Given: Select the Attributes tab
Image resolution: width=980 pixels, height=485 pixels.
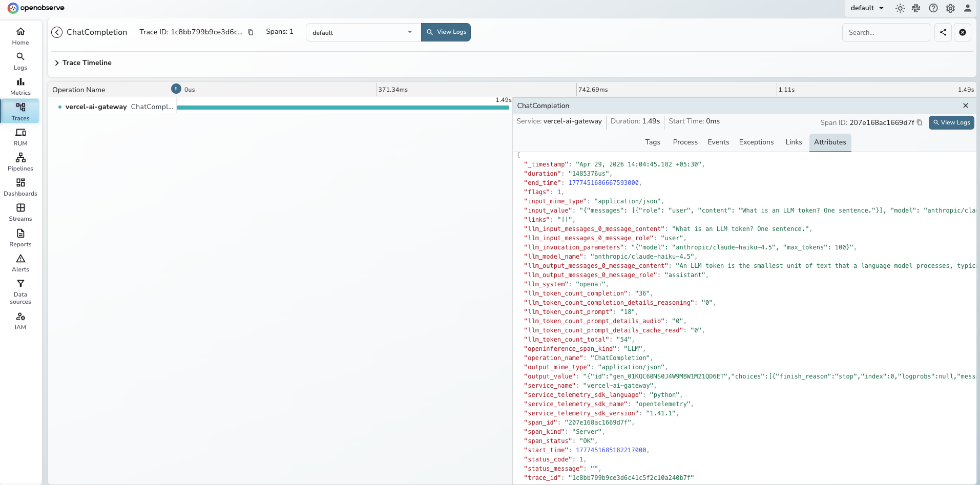Looking at the screenshot, I should [830, 142].
